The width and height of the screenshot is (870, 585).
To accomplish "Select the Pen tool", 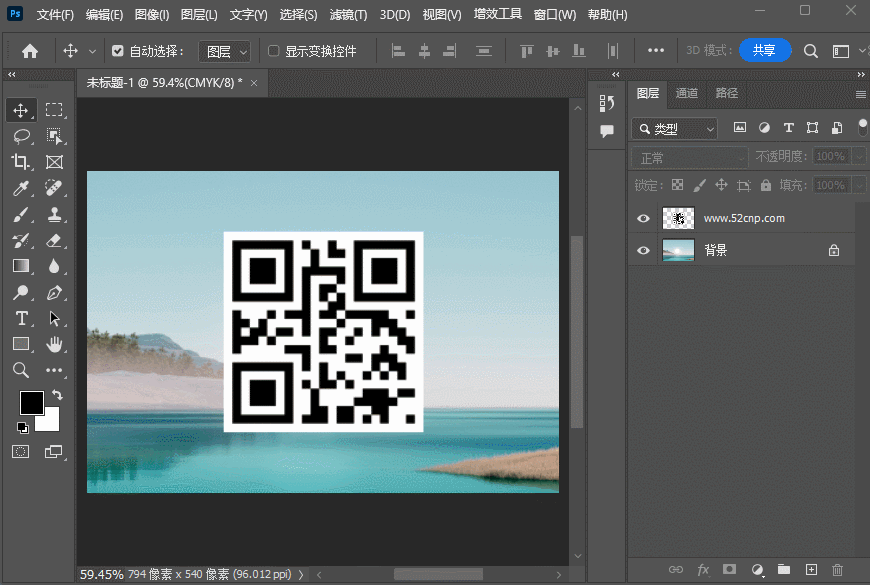I will pyautogui.click(x=54, y=292).
